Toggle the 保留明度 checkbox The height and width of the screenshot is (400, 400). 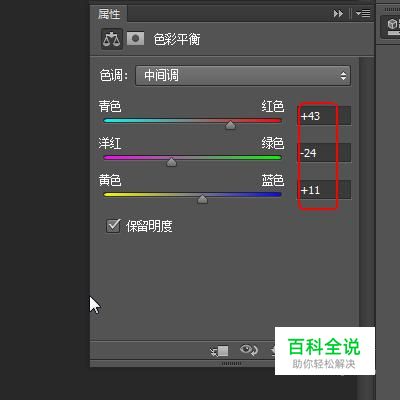(113, 226)
